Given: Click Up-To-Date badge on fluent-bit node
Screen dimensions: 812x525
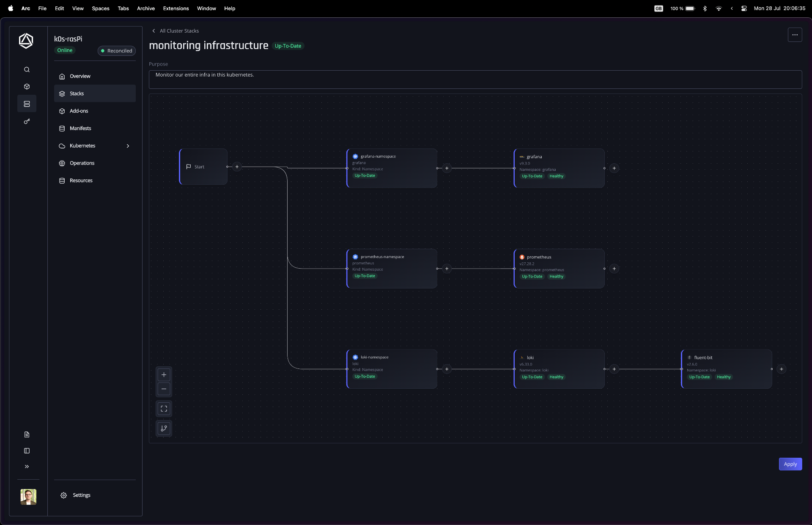Looking at the screenshot, I should click(x=700, y=377).
